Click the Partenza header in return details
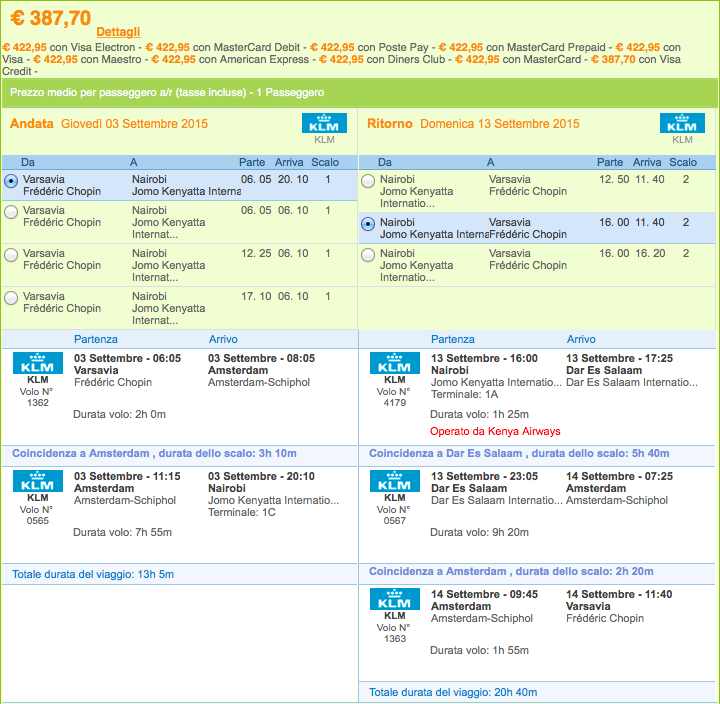The width and height of the screenshot is (720, 704). click(x=452, y=339)
